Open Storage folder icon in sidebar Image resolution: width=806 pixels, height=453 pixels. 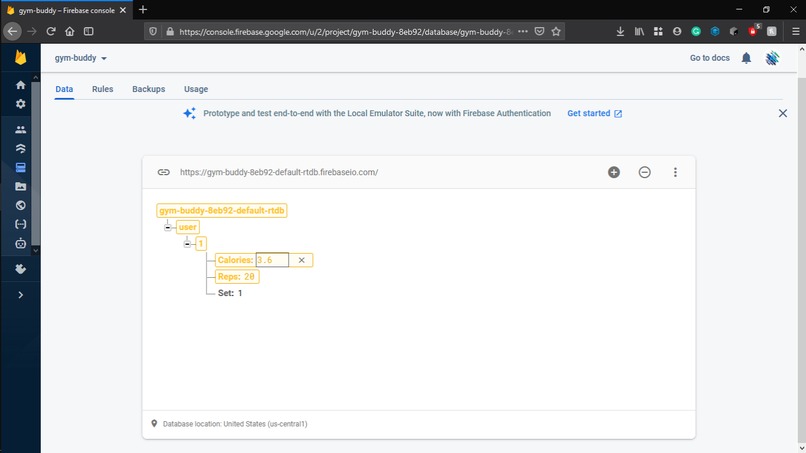click(21, 187)
